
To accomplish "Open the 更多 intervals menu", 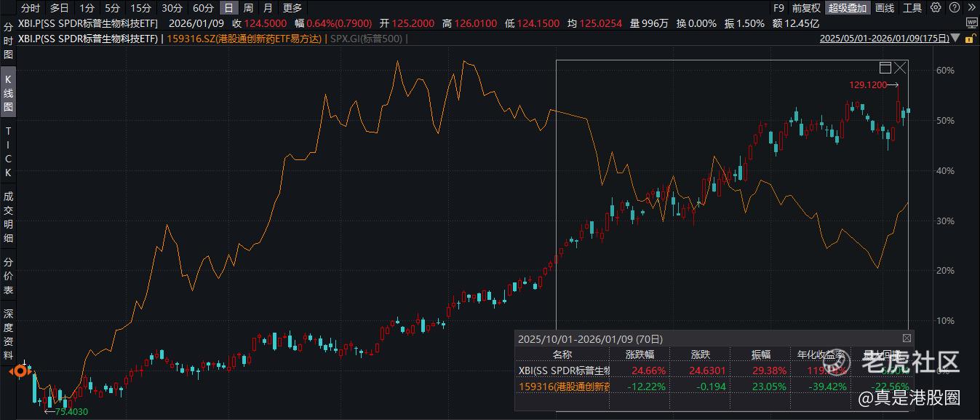I will click(292, 8).
